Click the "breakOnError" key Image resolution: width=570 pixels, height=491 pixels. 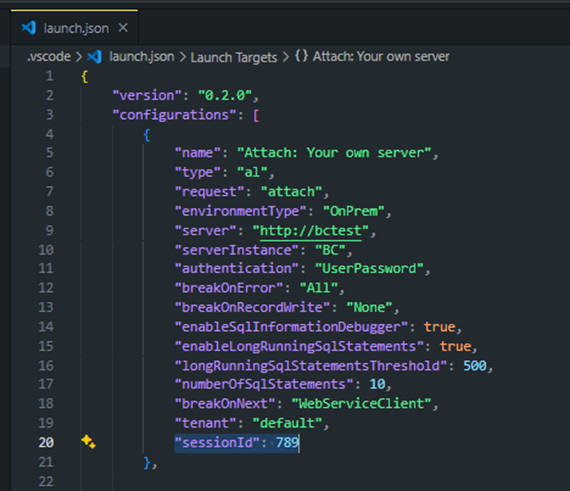point(229,288)
